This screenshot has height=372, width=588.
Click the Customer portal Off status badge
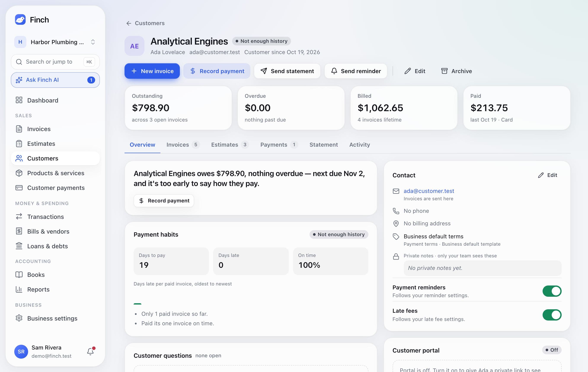pyautogui.click(x=552, y=350)
